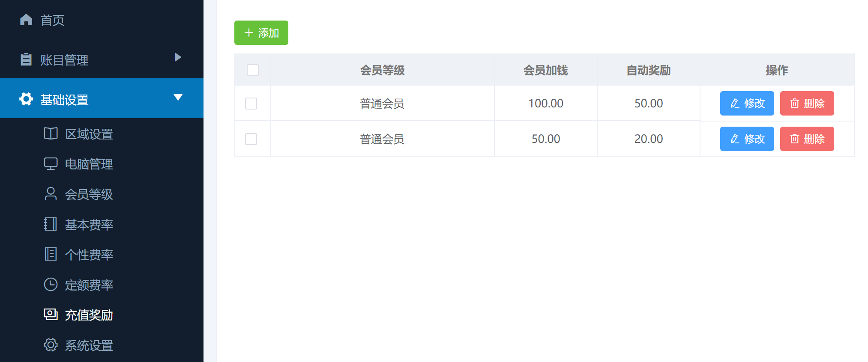This screenshot has width=868, height=362.
Task: Click the clipboard icon for 账目管理
Action: click(x=26, y=59)
